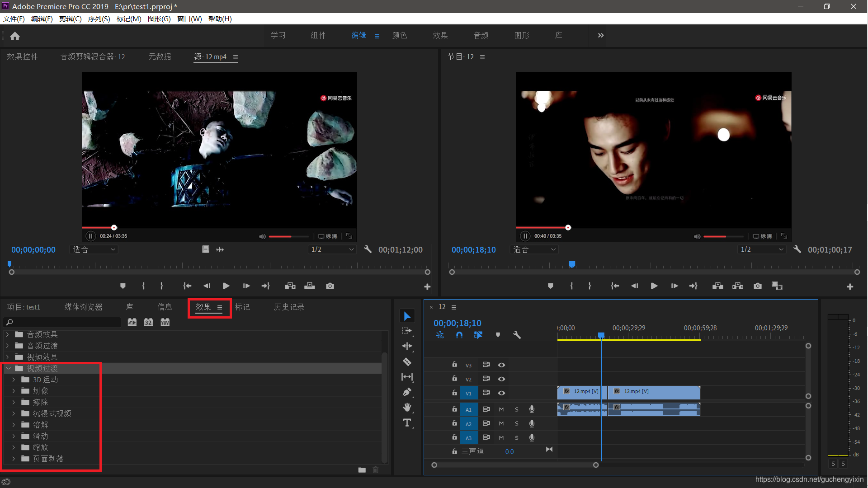868x488 pixels.
Task: Select second 12.mp4 [V] clip on V1
Action: point(654,392)
